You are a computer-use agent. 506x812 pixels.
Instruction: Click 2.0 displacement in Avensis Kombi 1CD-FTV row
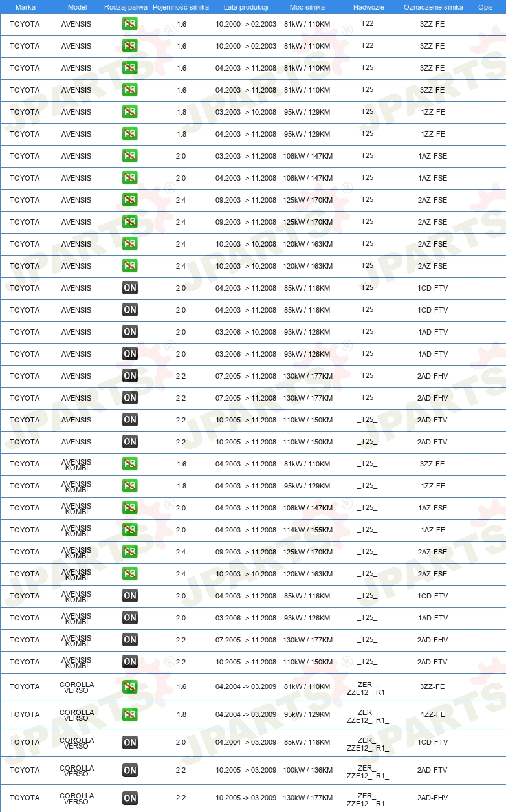tap(181, 596)
